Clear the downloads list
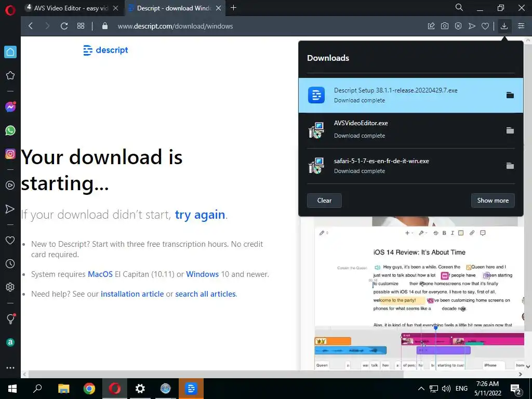Image resolution: width=532 pixels, height=399 pixels. click(324, 201)
